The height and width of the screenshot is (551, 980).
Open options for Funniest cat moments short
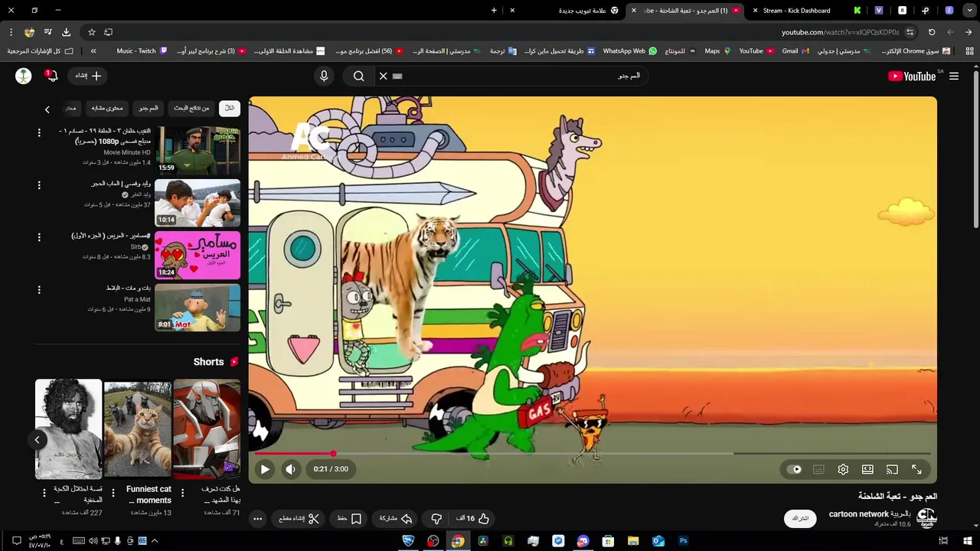pos(113,492)
